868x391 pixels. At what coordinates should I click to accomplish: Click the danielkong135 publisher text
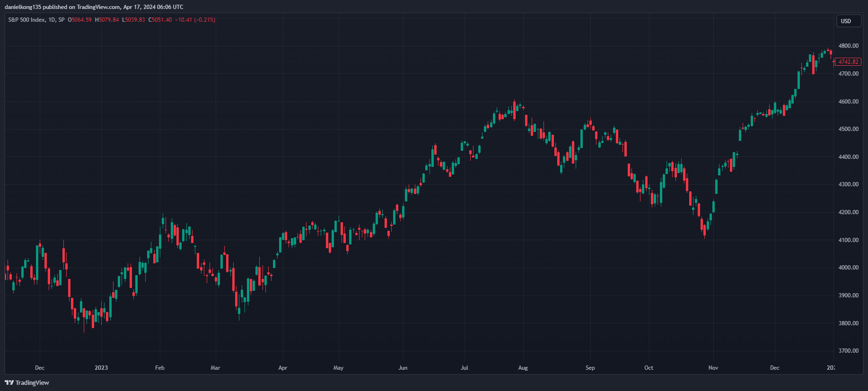[x=23, y=7]
